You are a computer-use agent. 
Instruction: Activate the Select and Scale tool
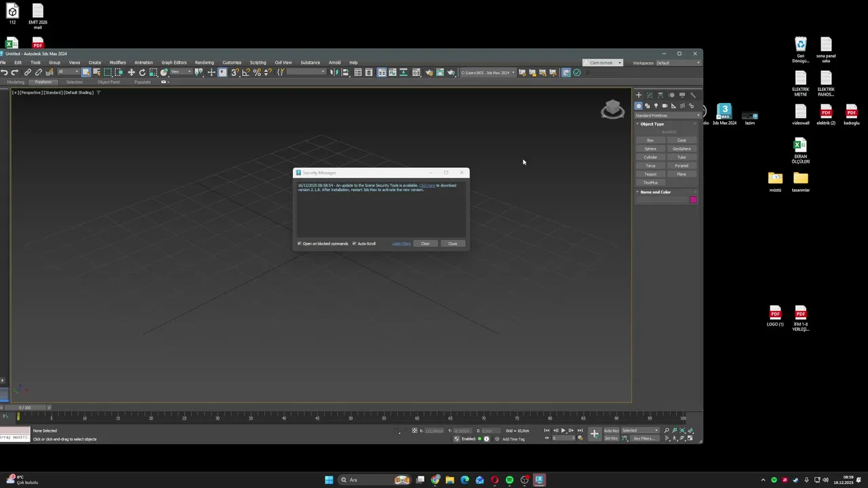(153, 72)
